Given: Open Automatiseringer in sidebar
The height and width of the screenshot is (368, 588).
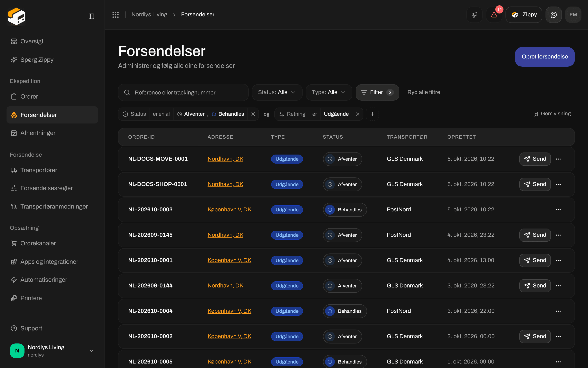Looking at the screenshot, I should coord(52,280).
